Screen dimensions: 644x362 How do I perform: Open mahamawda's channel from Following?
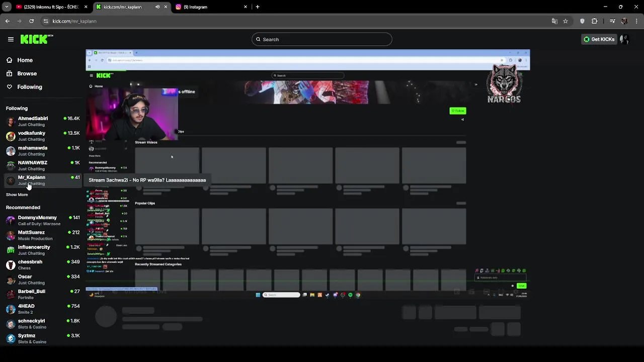pos(43,151)
